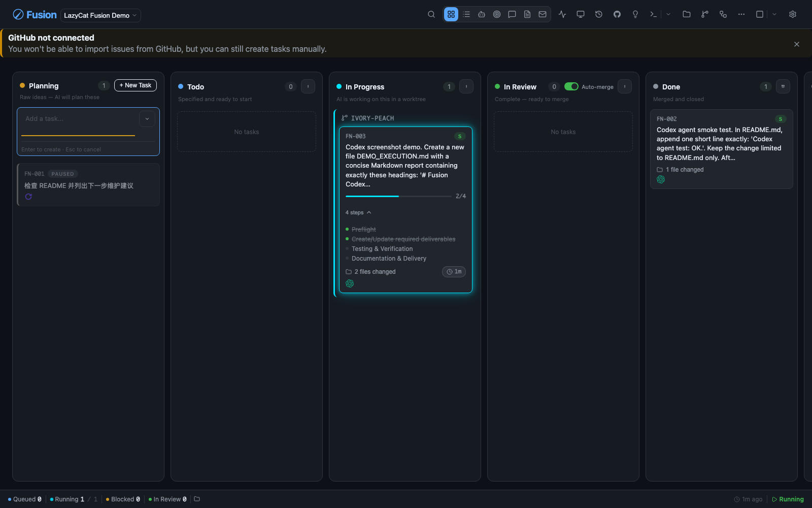Click Queued 0 in status bar
This screenshot has width=812, height=508.
click(x=25, y=499)
